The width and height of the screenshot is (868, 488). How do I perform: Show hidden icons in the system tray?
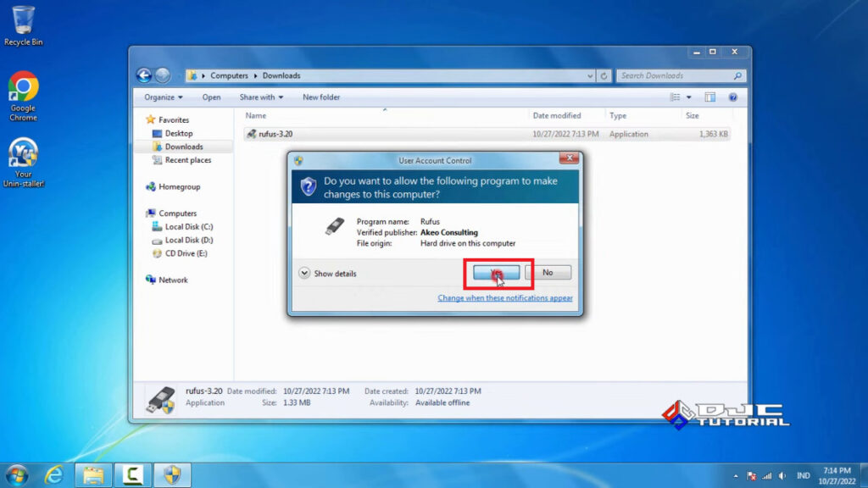pos(736,476)
